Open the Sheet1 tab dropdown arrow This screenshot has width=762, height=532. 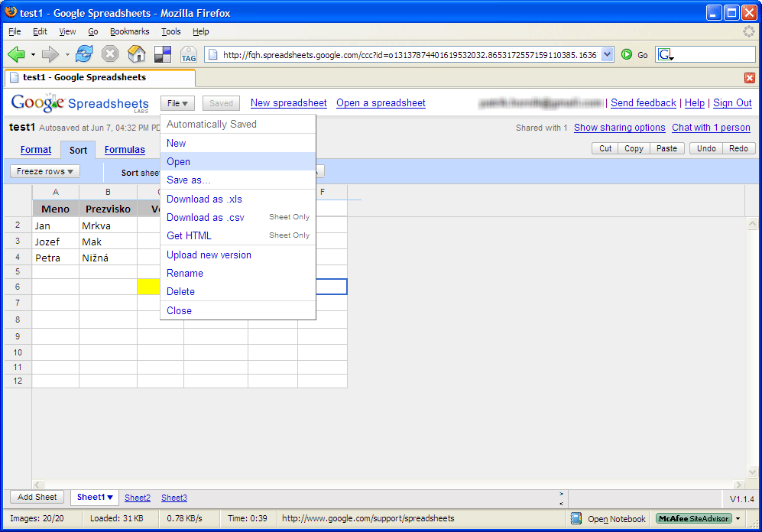tap(110, 497)
